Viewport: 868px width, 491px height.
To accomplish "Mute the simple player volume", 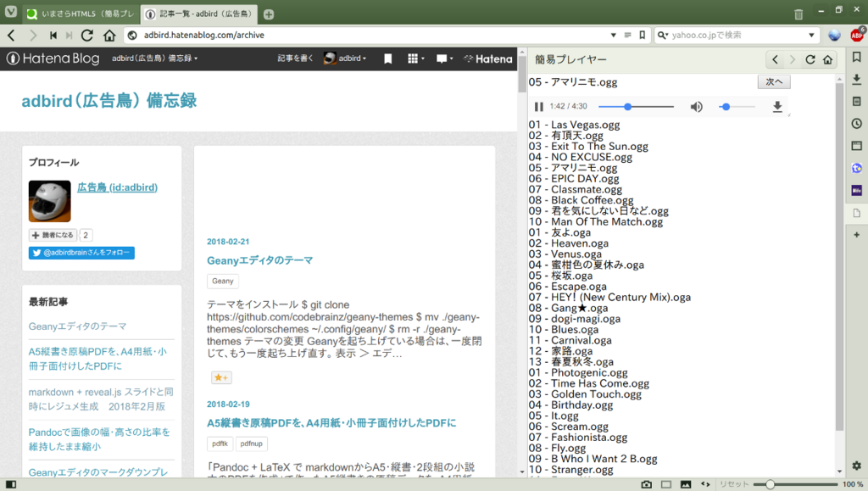I will [696, 107].
